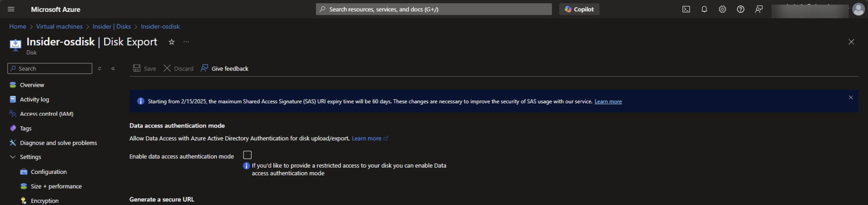The height and width of the screenshot is (205, 868).
Task: Click the Data access authentication mode heading
Action: [177, 126]
